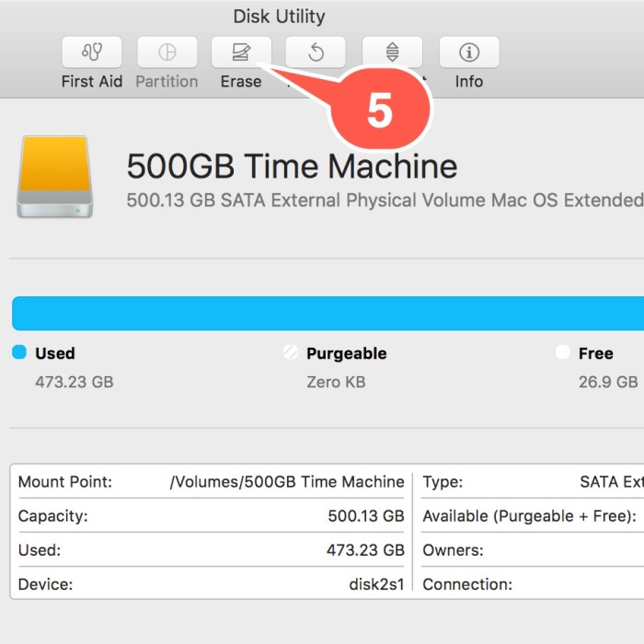Click the Unmount eject icon
The width and height of the screenshot is (644, 644).
[x=392, y=52]
